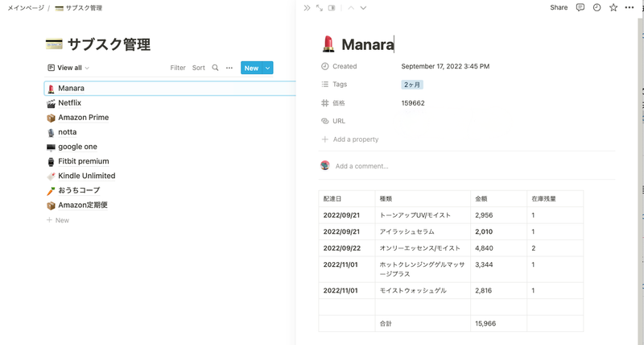Click the 合計 cell
Screen dimensions: 644x345
[x=423, y=323]
